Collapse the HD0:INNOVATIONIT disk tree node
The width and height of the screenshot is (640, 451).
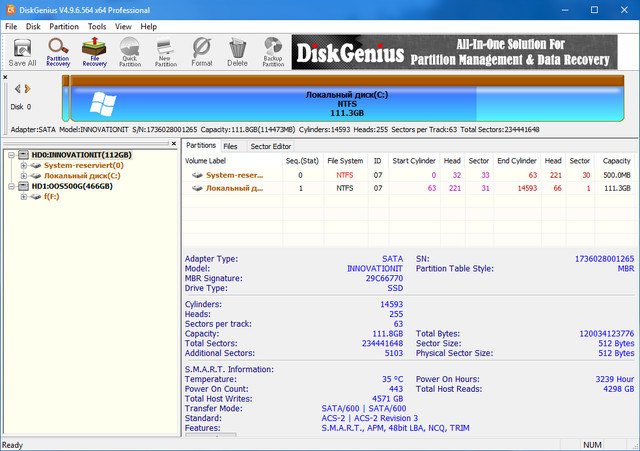(x=11, y=155)
